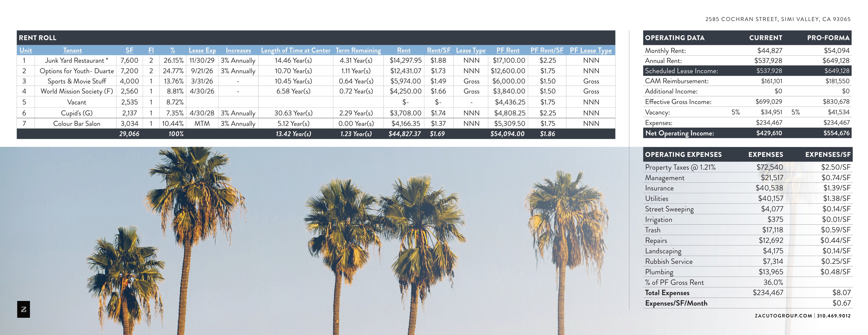Click the Tenant column header
This screenshot has width=868, height=335.
(x=72, y=50)
